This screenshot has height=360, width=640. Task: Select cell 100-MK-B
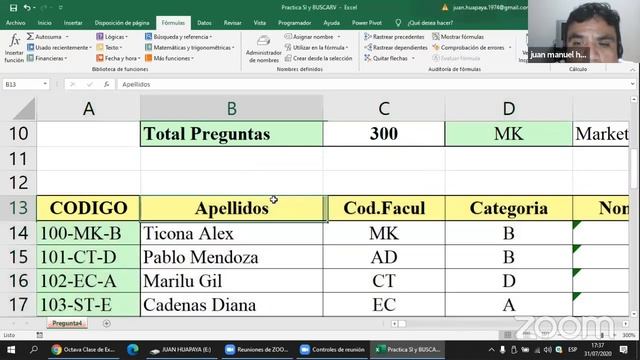pos(88,233)
